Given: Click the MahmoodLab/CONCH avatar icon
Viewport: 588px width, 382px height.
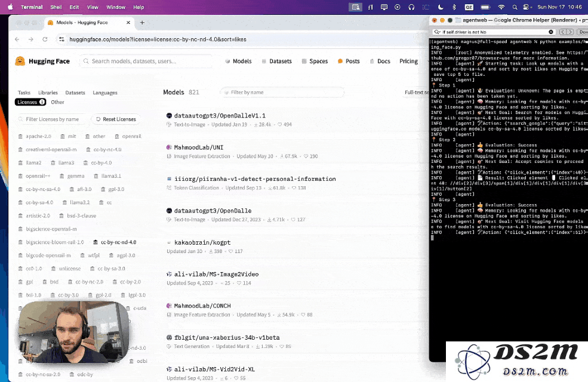Looking at the screenshot, I should click(x=169, y=306).
